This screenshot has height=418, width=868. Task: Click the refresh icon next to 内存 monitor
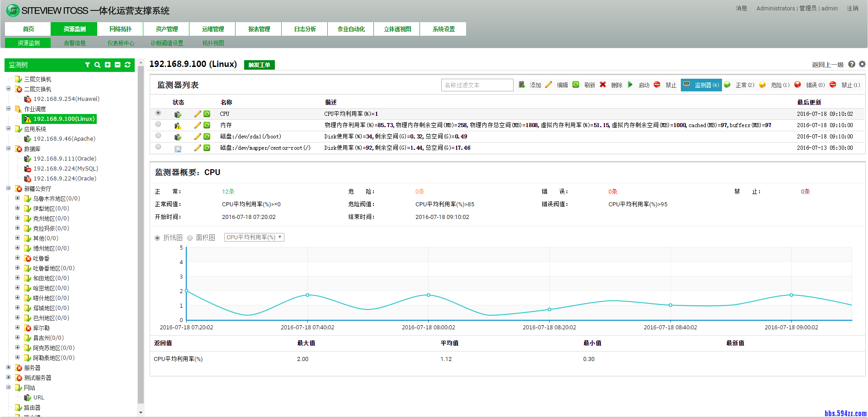point(207,125)
